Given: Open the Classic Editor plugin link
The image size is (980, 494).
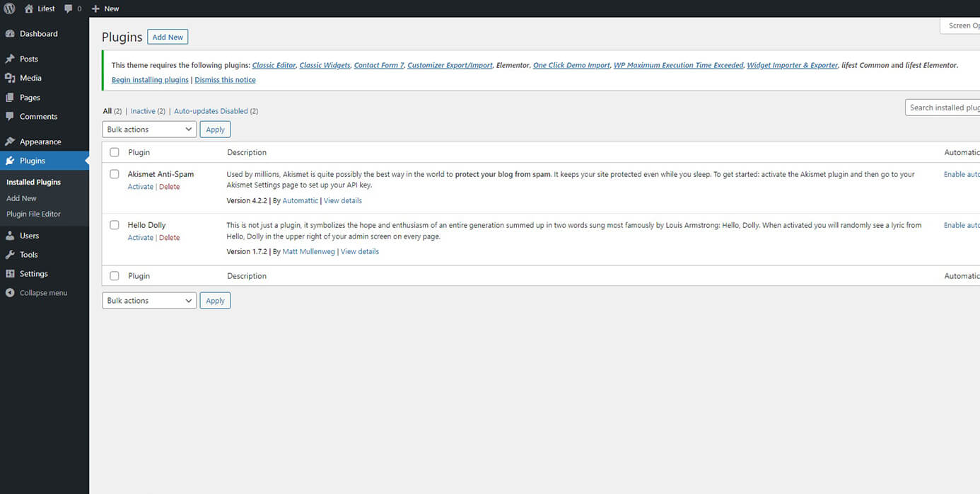Looking at the screenshot, I should pos(274,65).
